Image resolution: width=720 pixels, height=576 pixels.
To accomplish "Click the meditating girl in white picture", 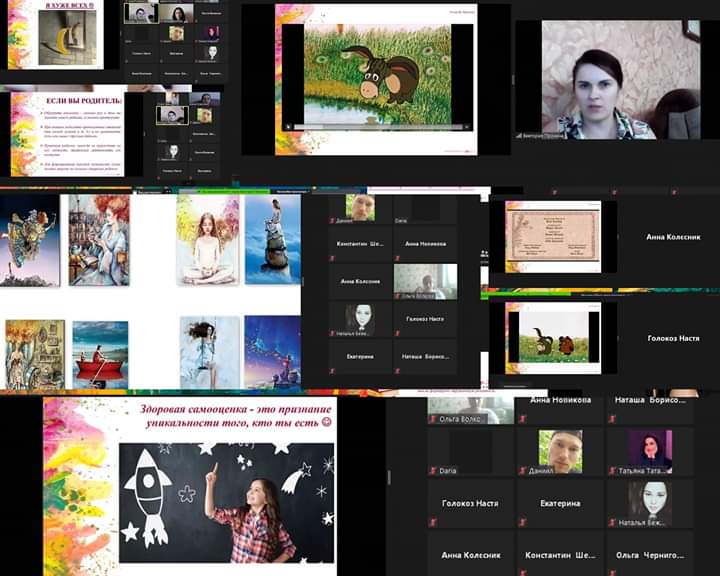I will [209, 240].
